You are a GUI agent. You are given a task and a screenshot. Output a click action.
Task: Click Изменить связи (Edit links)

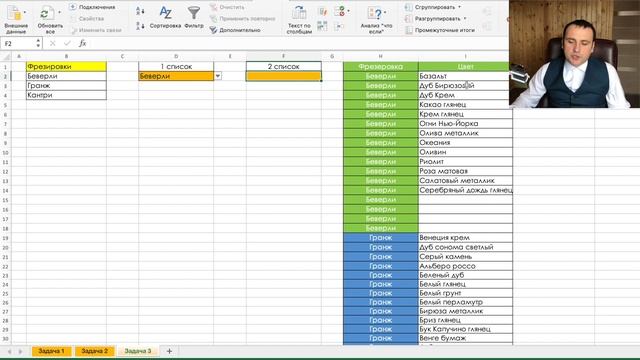click(96, 30)
